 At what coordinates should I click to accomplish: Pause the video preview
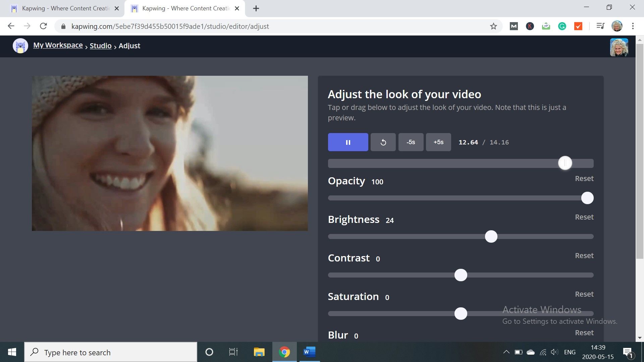pos(348,142)
